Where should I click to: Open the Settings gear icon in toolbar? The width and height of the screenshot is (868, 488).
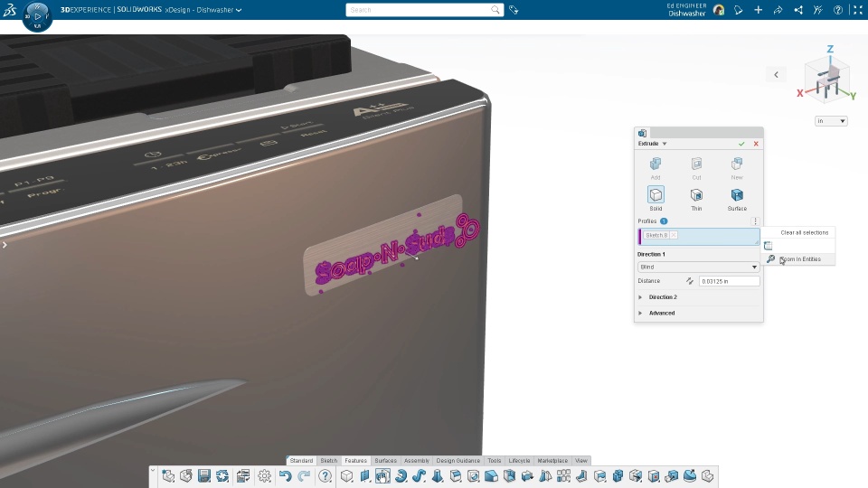point(265,476)
